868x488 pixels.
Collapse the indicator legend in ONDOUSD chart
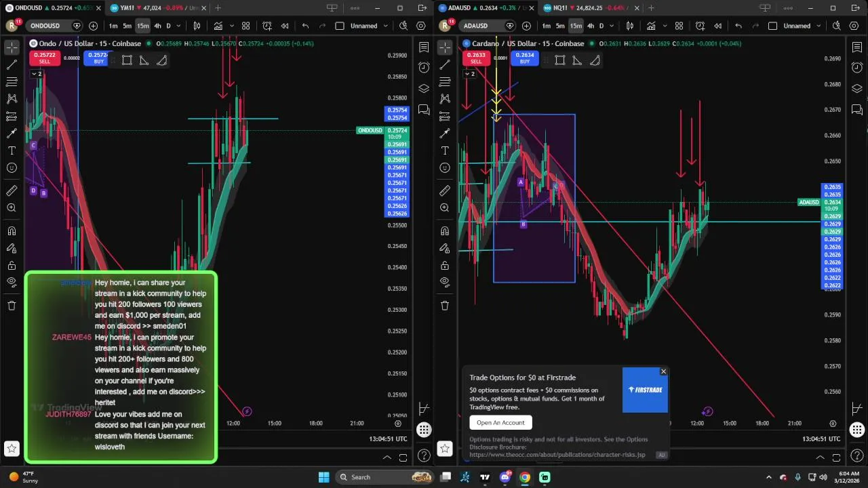pos(36,74)
